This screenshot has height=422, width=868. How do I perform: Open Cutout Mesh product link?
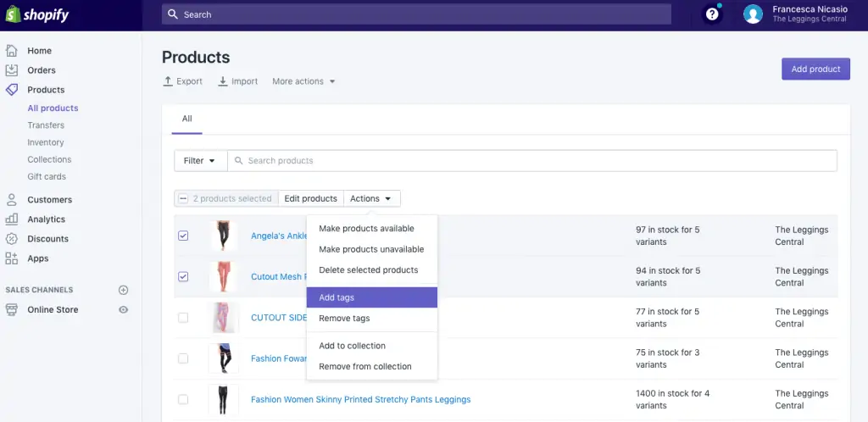coord(279,276)
